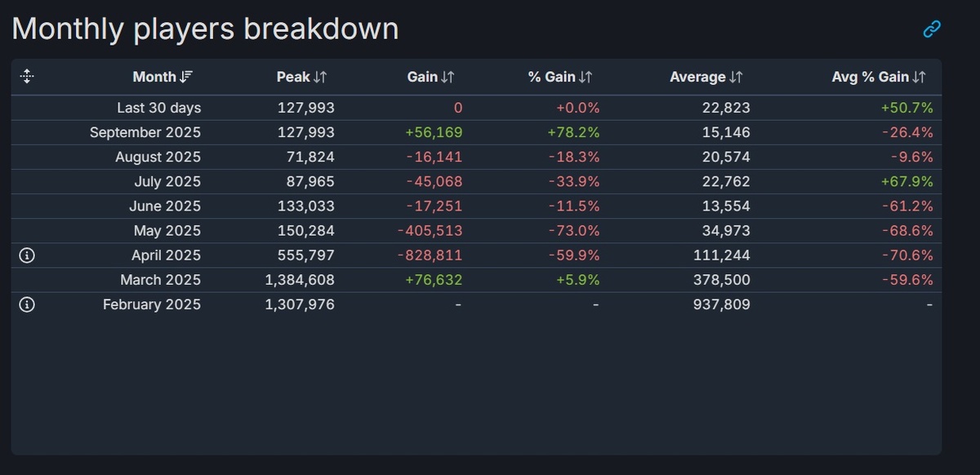
Task: Click the June 2025 average value 13,554
Action: point(725,206)
